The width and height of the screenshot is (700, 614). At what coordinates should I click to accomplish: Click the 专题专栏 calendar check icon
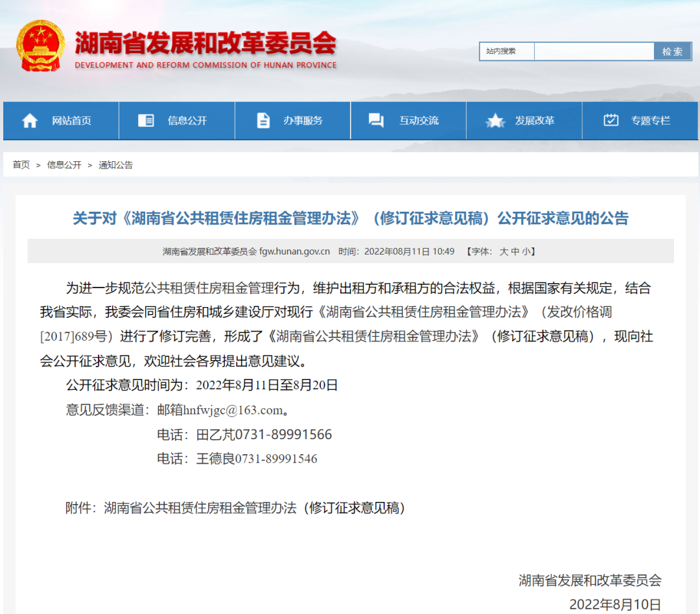(611, 120)
